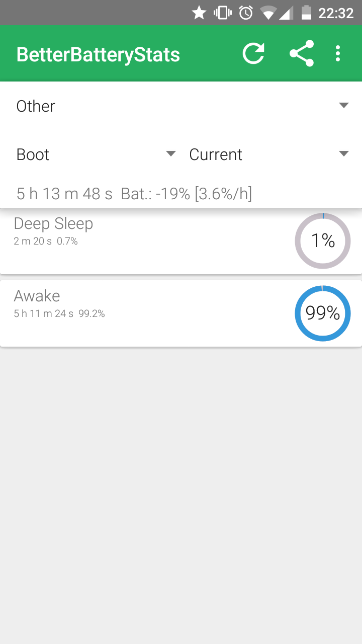Image resolution: width=362 pixels, height=644 pixels.
Task: Tap the Wi-Fi signal status icon
Action: point(268,13)
